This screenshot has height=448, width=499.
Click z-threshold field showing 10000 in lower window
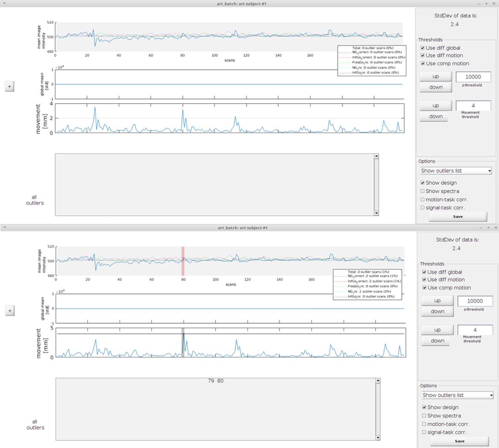tap(475, 301)
